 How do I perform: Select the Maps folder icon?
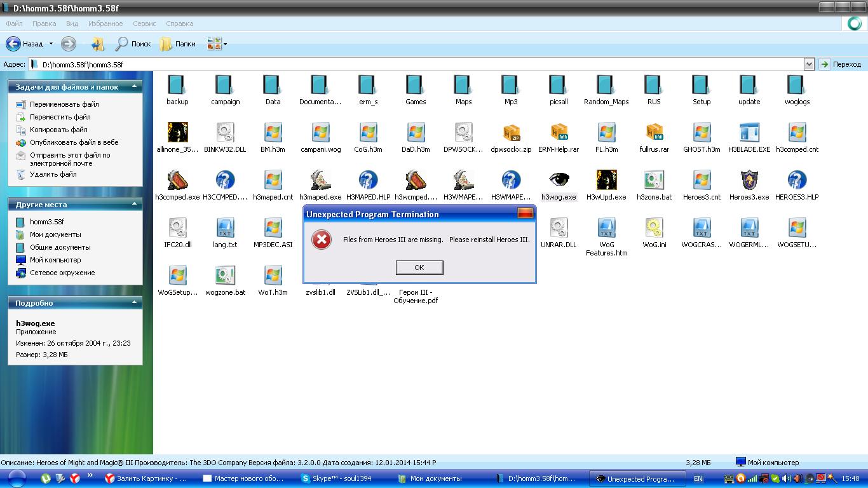[x=463, y=85]
